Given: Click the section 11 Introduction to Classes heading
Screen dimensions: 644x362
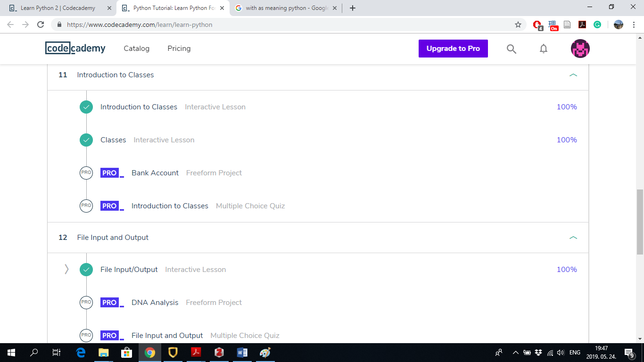Looking at the screenshot, I should (x=116, y=75).
